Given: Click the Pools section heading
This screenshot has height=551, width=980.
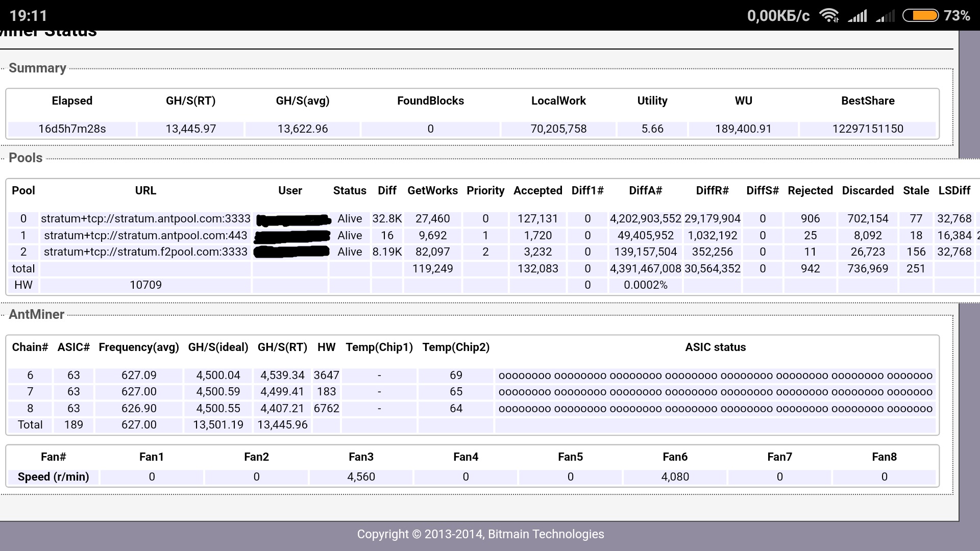Looking at the screenshot, I should (x=26, y=158).
